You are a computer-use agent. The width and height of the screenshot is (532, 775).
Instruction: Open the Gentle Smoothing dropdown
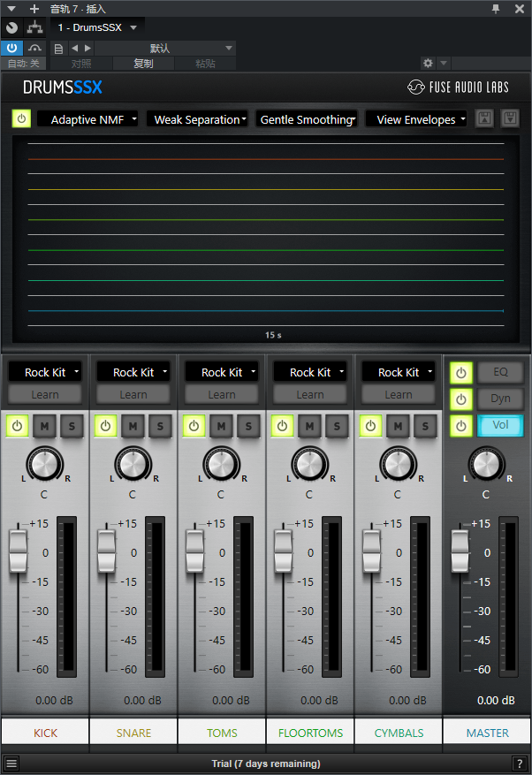tap(307, 119)
